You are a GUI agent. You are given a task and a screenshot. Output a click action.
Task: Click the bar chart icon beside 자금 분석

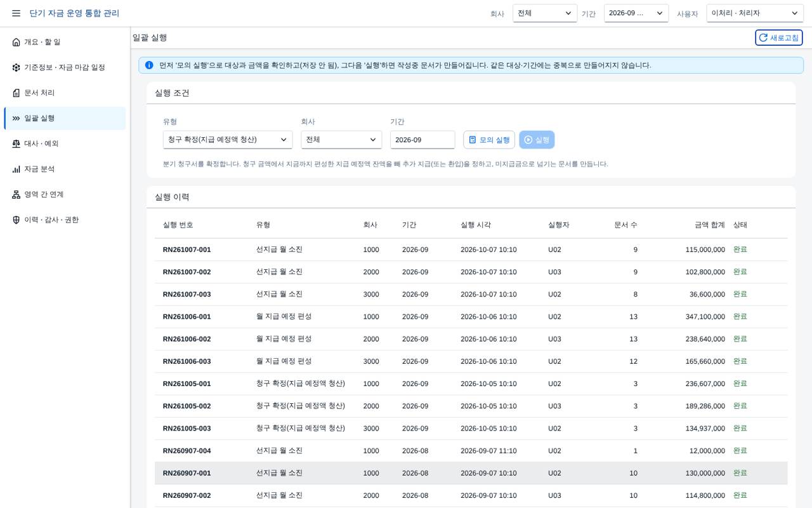coord(16,169)
